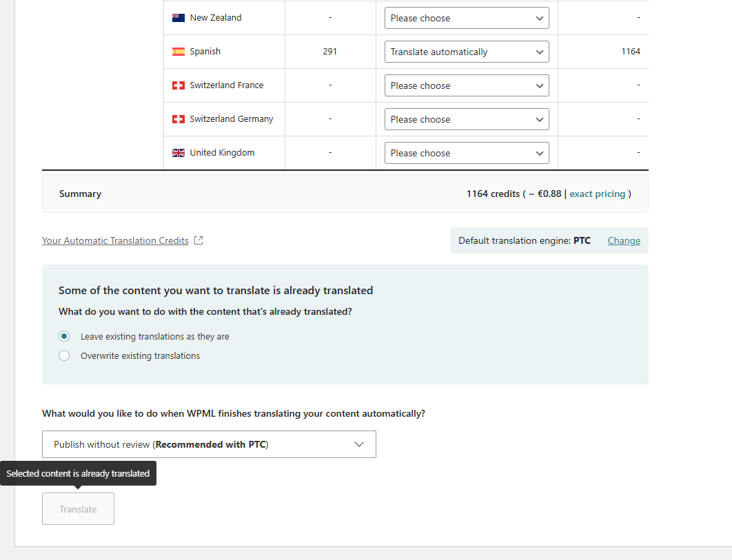Open Switzerland France 'Please choose' dropdown
This screenshot has width=732, height=560.
point(467,85)
